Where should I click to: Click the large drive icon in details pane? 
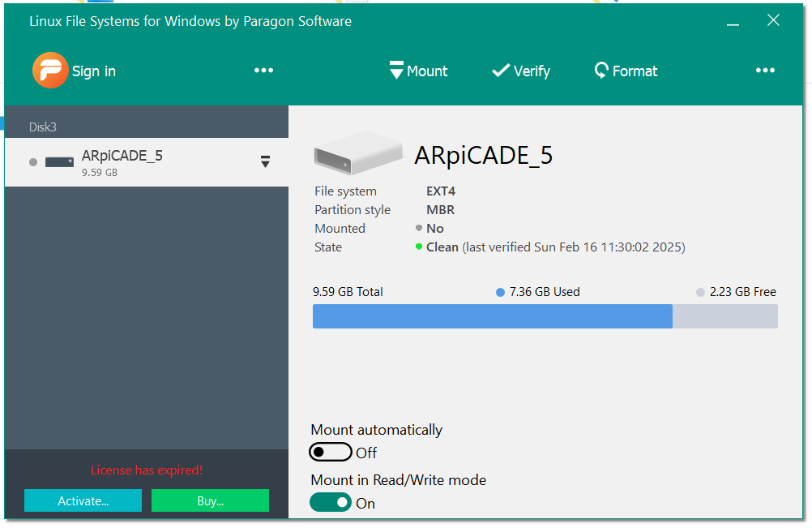pos(358,152)
